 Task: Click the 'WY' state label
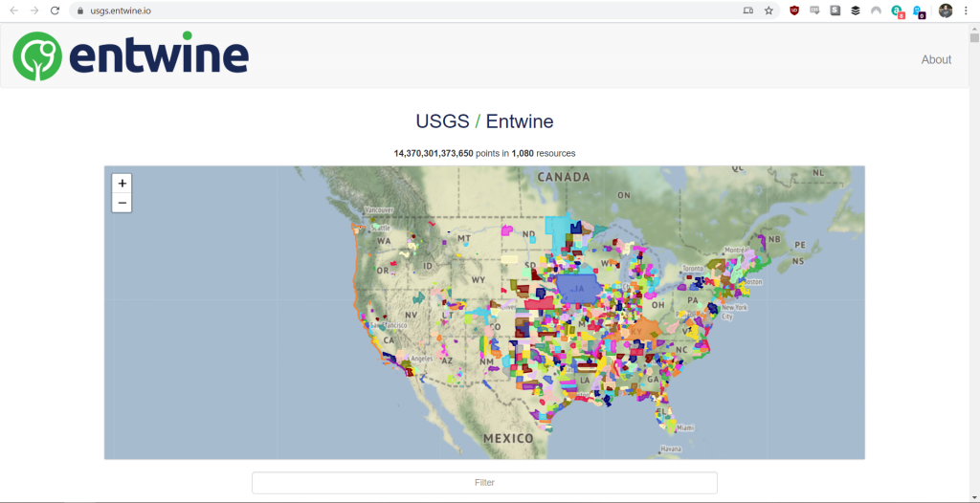(479, 279)
